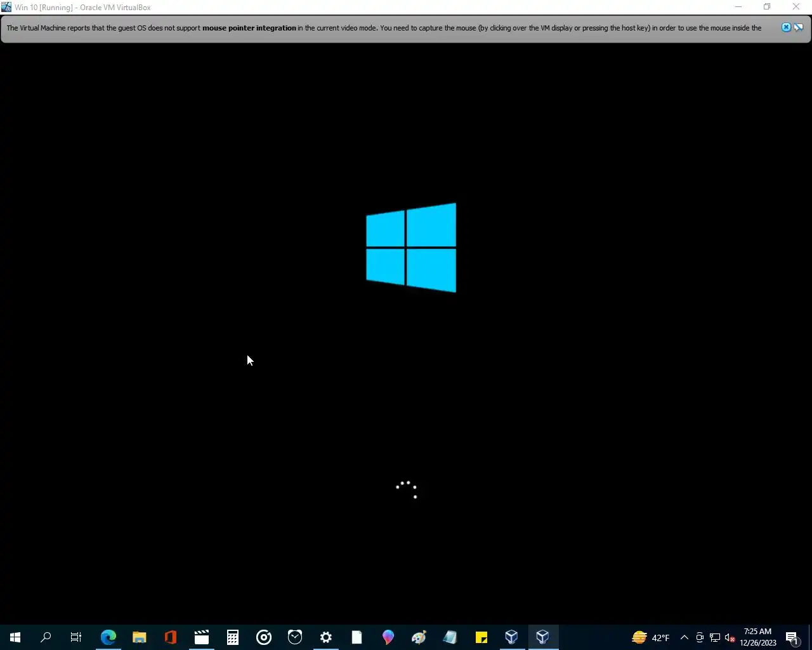Open Sticky Notes from taskbar
The image size is (812, 650).
point(481,637)
